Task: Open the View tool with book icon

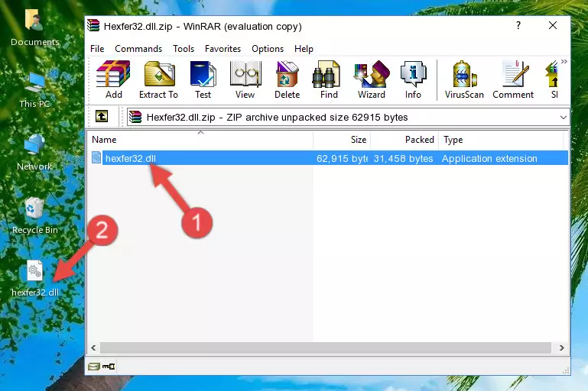Action: pos(245,79)
